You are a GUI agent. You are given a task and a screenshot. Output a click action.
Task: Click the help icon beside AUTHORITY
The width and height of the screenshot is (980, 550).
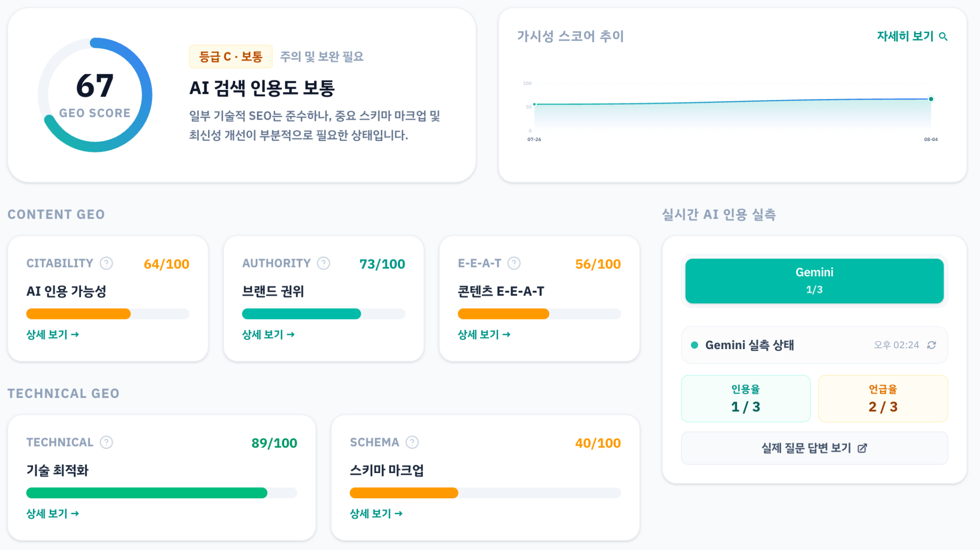(323, 263)
